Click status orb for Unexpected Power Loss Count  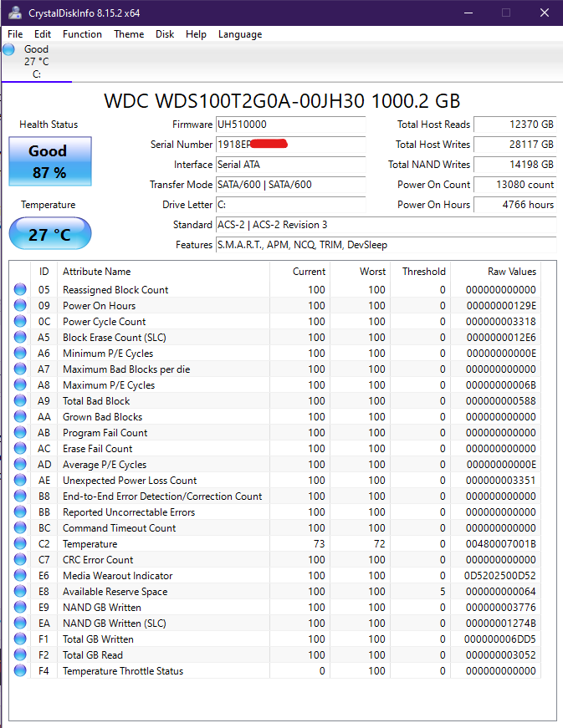pos(20,480)
